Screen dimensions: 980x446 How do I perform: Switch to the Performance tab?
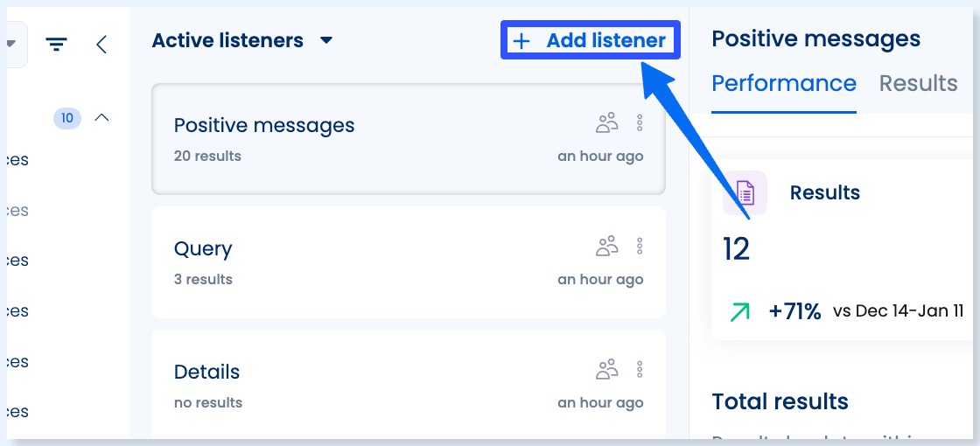(x=784, y=84)
